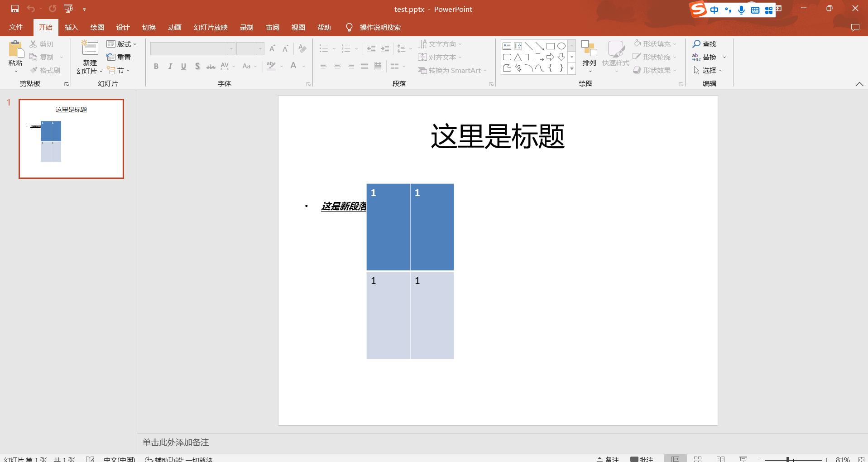Select the right arrow shape icon
Image resolution: width=868 pixels, height=462 pixels.
[x=551, y=57]
